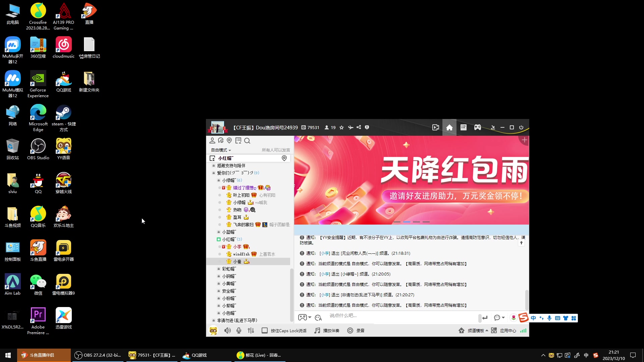
Task: Open 播放伴奏 to play accompaniment
Action: (x=326, y=330)
